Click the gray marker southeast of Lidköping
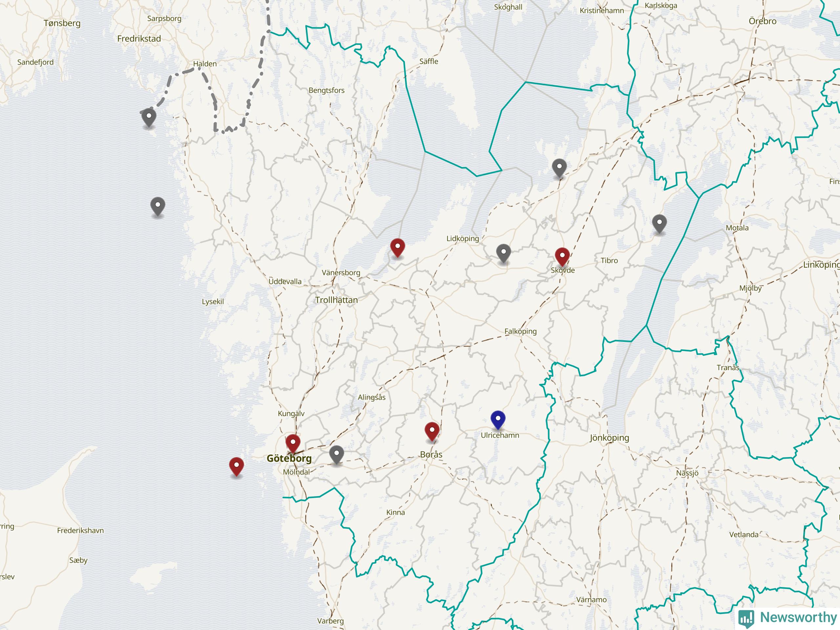The width and height of the screenshot is (840, 630). click(x=504, y=254)
